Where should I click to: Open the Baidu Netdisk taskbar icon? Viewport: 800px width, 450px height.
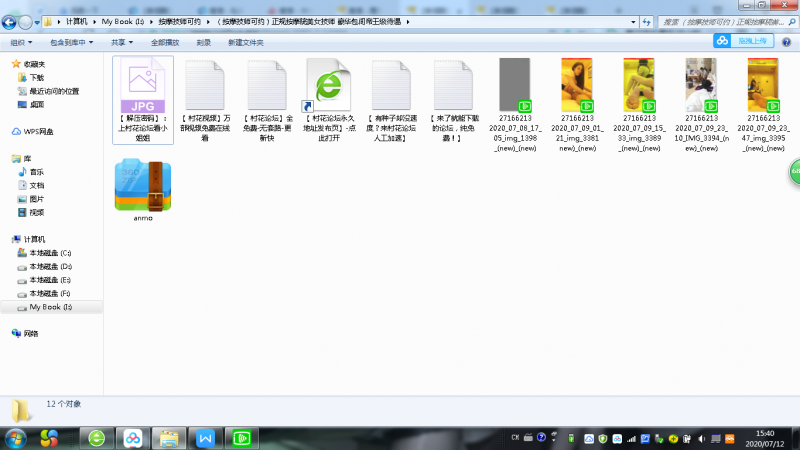coord(133,438)
